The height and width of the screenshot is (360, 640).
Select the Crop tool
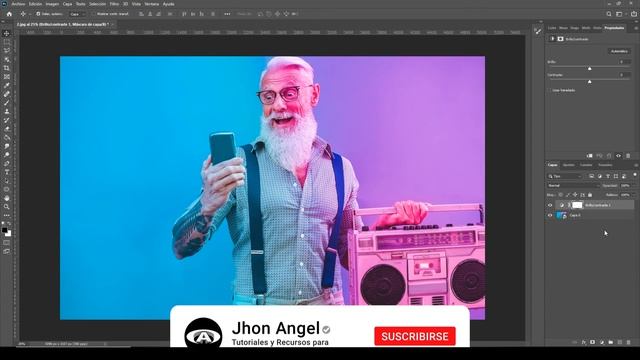6,68
